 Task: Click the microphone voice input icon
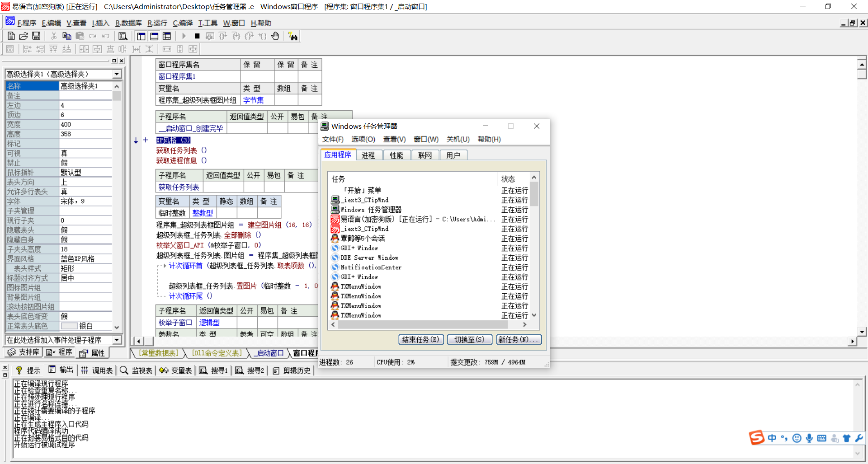[809, 438]
